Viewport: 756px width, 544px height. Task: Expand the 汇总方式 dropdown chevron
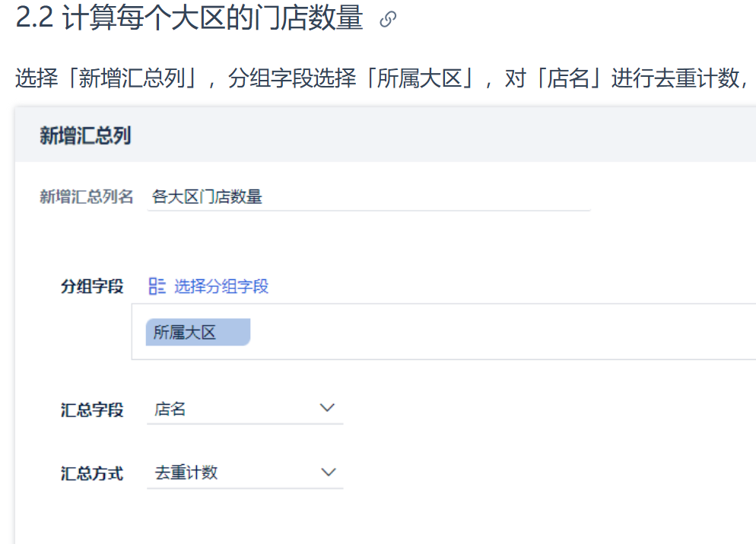pos(329,472)
